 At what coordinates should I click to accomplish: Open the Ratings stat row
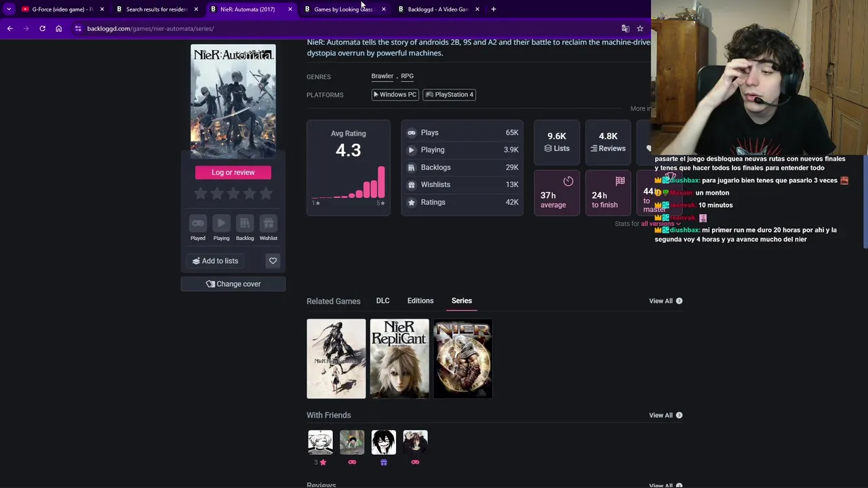[462, 202]
